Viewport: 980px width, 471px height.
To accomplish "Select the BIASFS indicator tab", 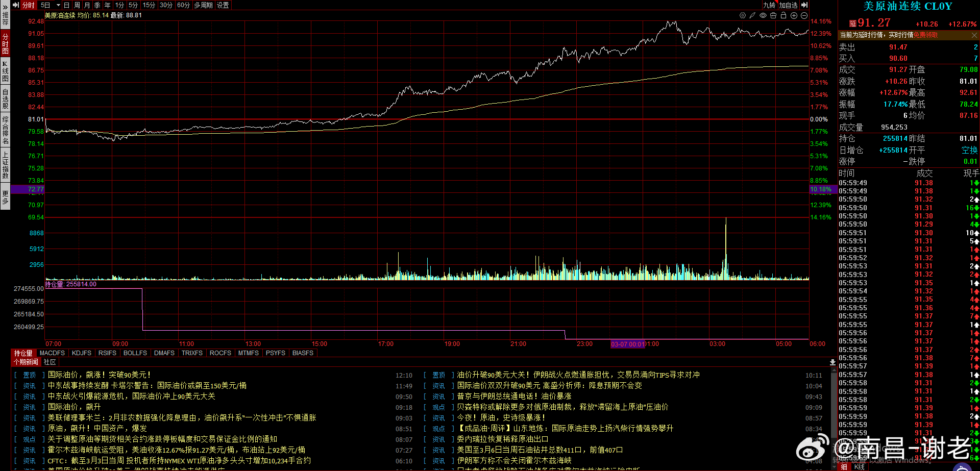I will click(x=303, y=353).
